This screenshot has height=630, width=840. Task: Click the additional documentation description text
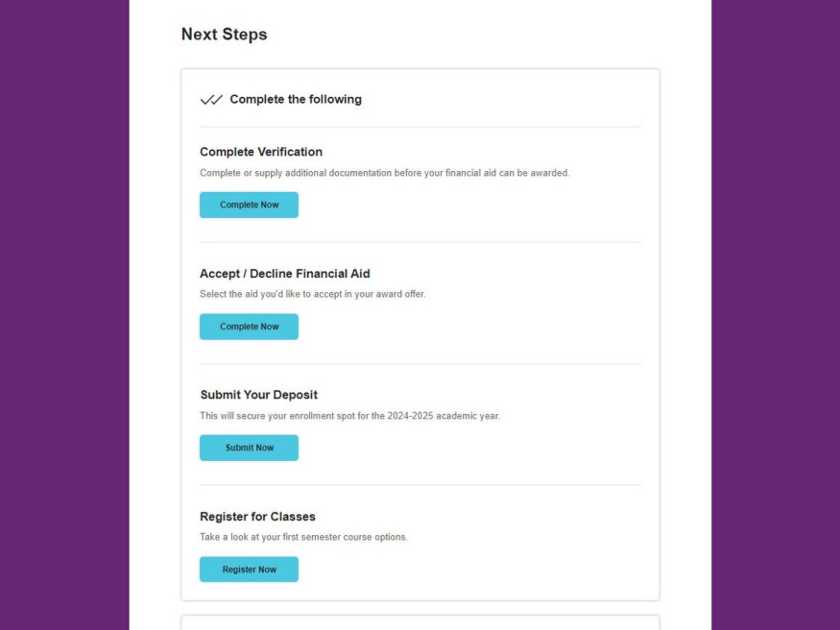pos(385,173)
